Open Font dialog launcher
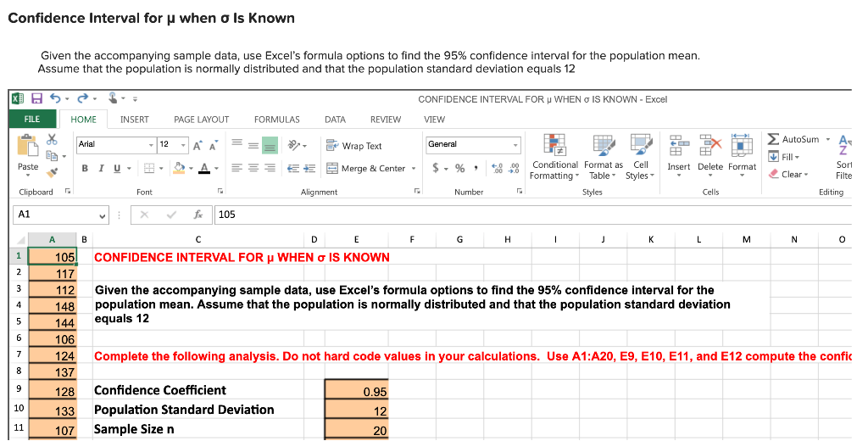The width and height of the screenshot is (868, 441). [220, 191]
